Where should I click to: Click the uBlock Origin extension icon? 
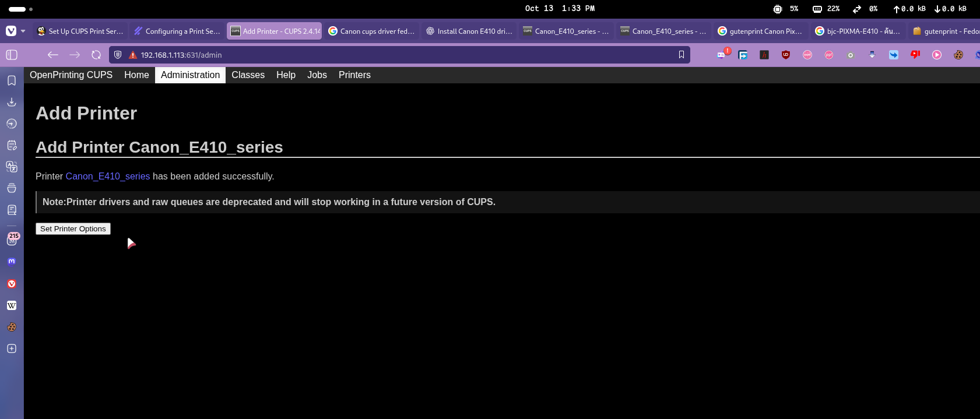[786, 55]
